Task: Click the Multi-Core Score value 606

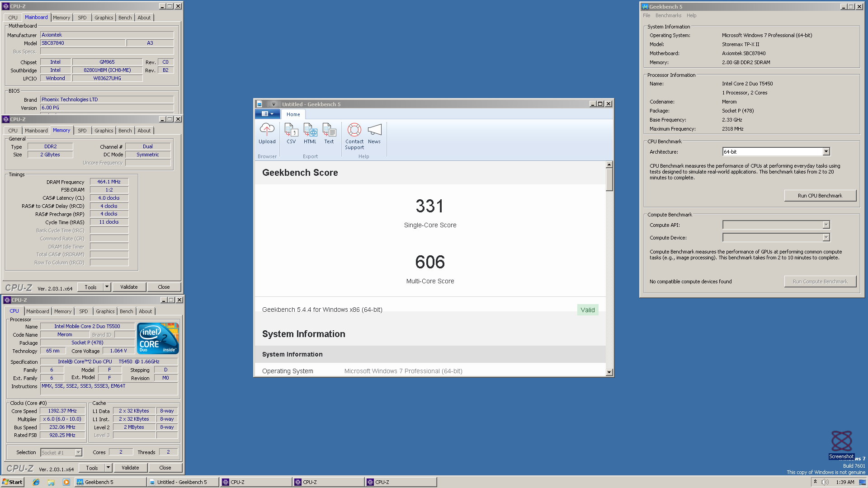Action: (x=430, y=262)
